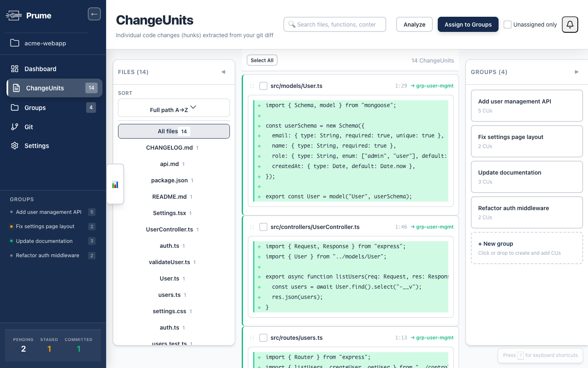Filter by README.md file
The width and height of the screenshot is (588, 368).
(x=174, y=197)
